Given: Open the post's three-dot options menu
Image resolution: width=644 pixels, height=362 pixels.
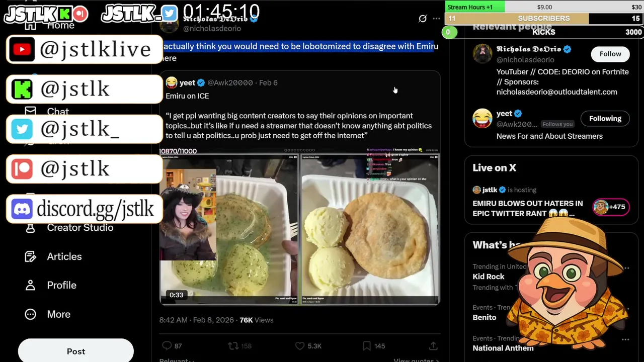Looking at the screenshot, I should point(436,19).
